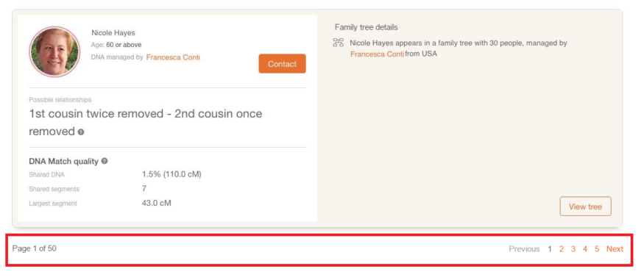
Task: Open the DNA Match quality help icon
Action: [105, 161]
